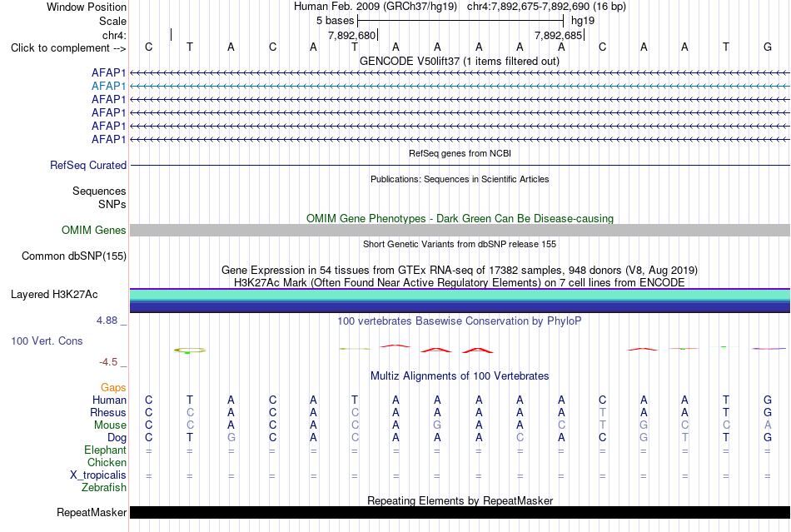Image resolution: width=791 pixels, height=532 pixels.
Task: Click the topmost AFAP1 transcript label
Action: [x=108, y=72]
